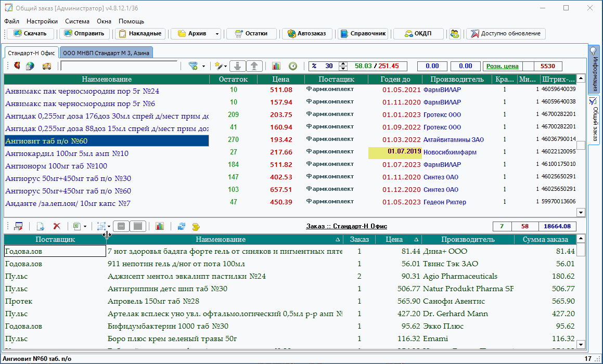
Task: Switch to Стандарт-Н Офис tab
Action: [32, 53]
